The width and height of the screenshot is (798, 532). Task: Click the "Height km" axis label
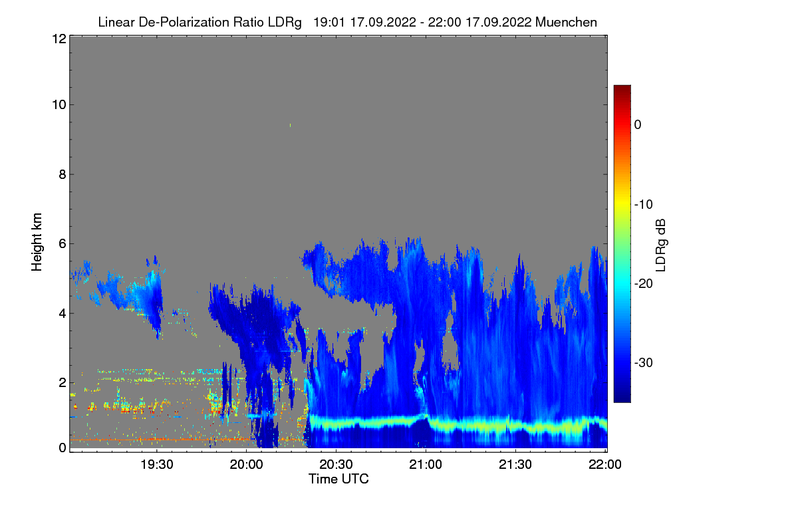coord(36,243)
